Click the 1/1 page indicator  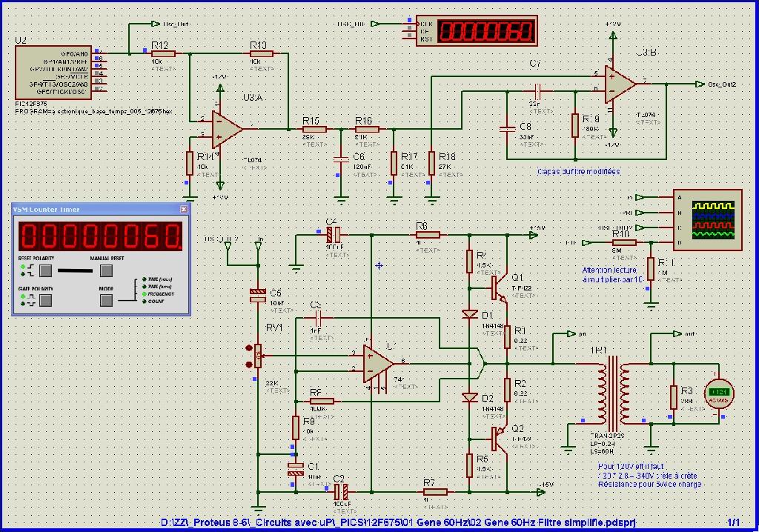tap(733, 523)
